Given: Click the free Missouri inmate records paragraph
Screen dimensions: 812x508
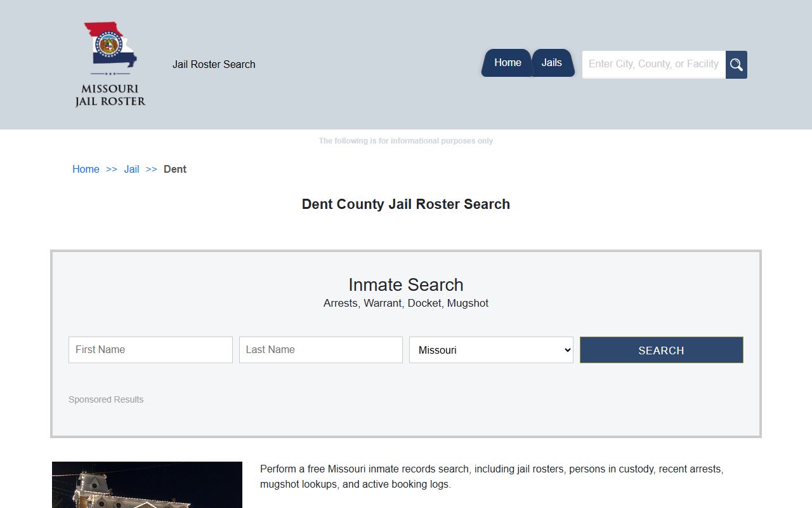Looking at the screenshot, I should (492, 476).
